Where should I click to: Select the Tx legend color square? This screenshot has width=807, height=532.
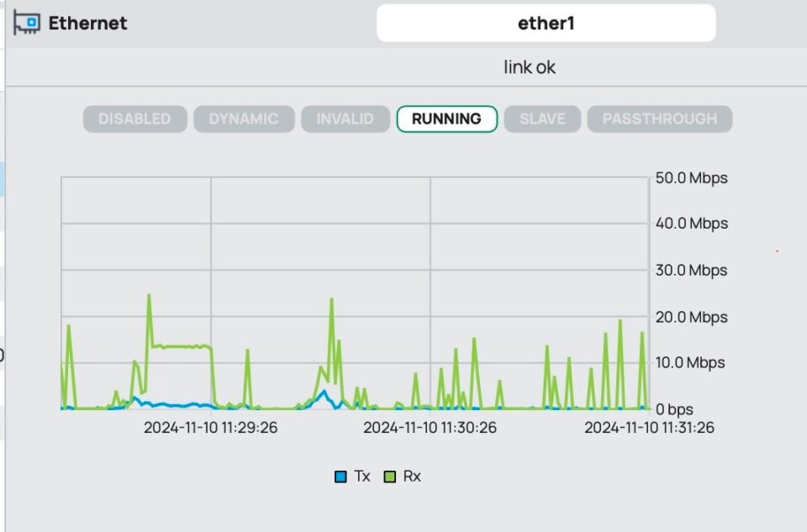click(340, 476)
